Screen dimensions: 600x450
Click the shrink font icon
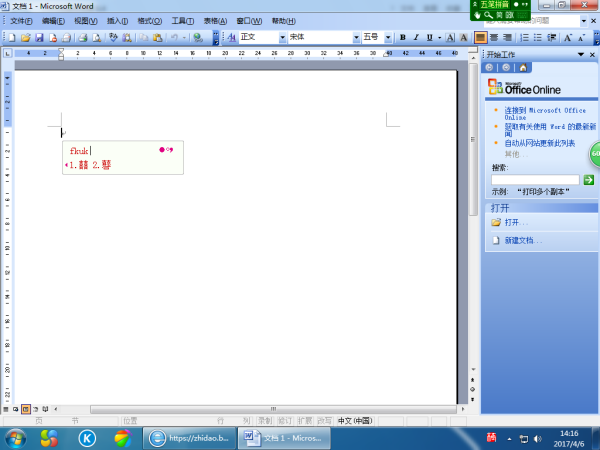tap(581, 38)
